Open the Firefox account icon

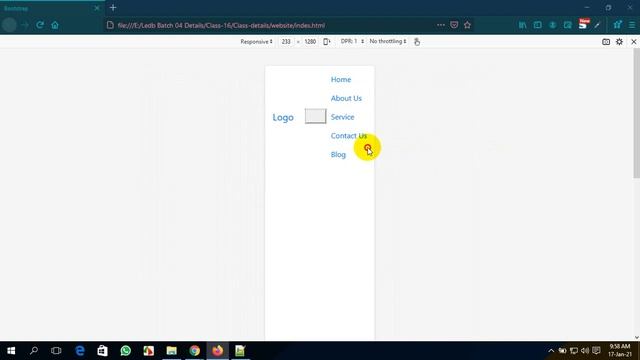point(553,25)
